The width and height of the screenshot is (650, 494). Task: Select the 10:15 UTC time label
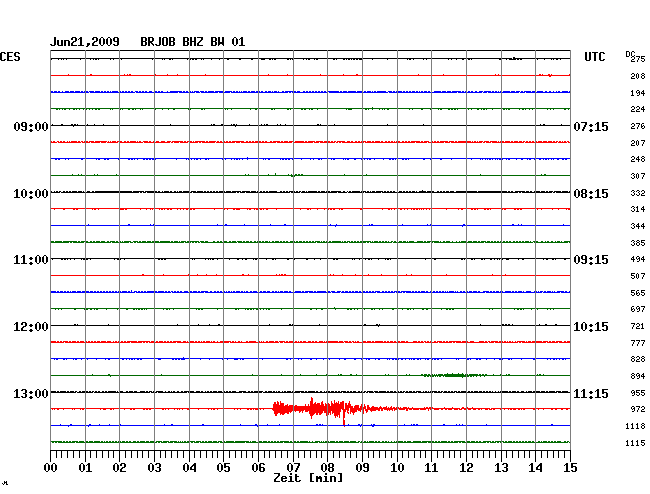[x=591, y=327]
